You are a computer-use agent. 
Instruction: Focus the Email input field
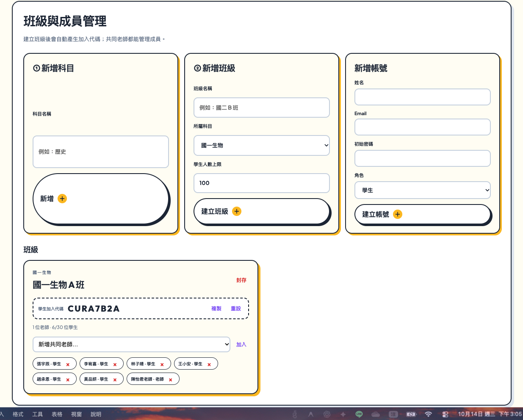click(x=423, y=127)
